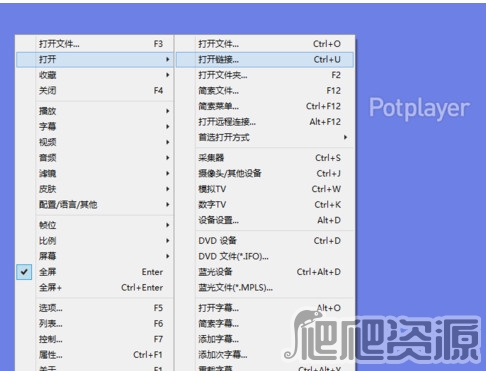486x371 pixels.
Task: Expand the 打开 submenu arrow
Action: pos(168,59)
